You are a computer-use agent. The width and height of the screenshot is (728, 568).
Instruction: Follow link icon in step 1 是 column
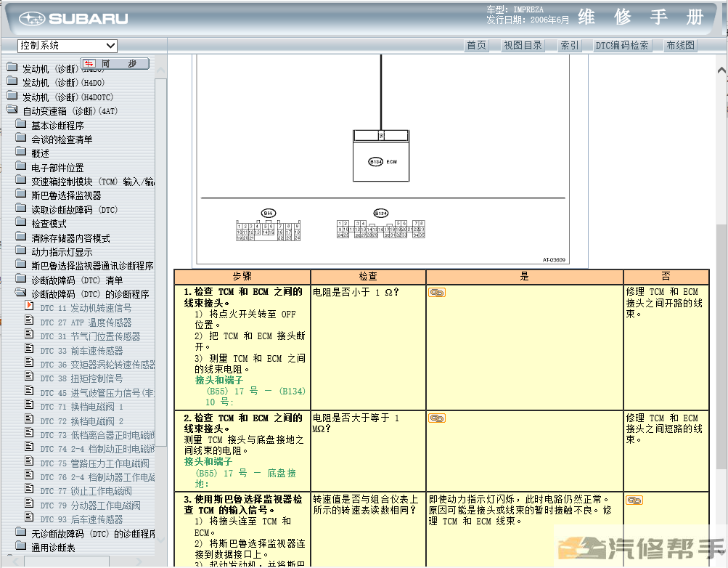[437, 293]
